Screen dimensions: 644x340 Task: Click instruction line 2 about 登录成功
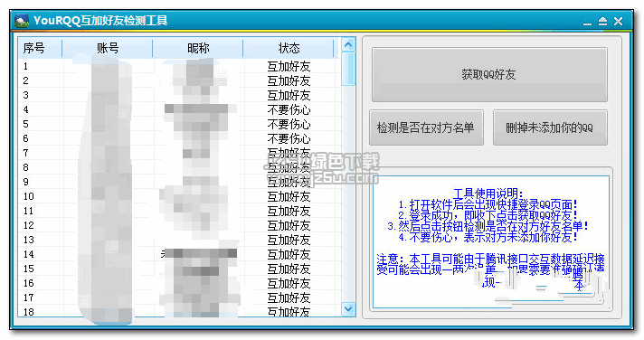click(x=488, y=215)
